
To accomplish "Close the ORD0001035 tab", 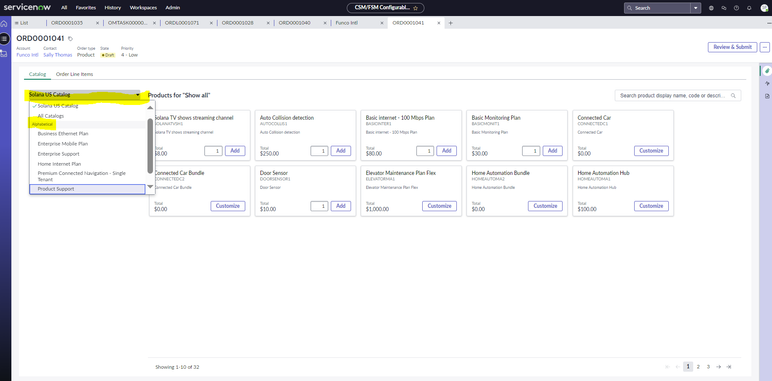I will point(97,23).
